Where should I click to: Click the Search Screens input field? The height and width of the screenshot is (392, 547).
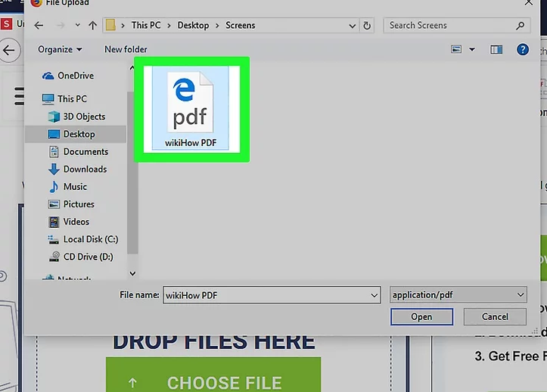(451, 26)
